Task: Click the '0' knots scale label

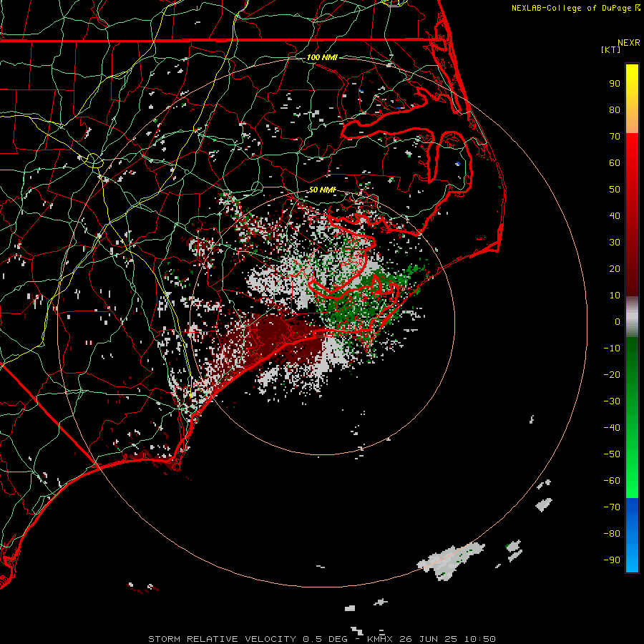Action: tap(618, 321)
